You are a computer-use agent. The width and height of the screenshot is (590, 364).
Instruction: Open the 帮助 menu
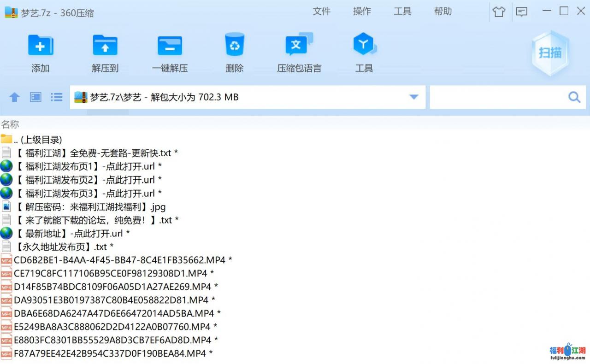point(443,12)
